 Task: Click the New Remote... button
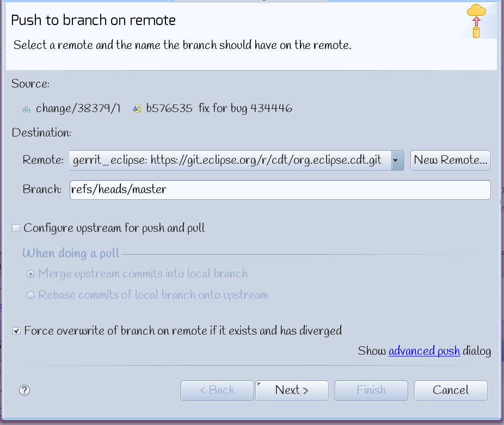click(450, 160)
